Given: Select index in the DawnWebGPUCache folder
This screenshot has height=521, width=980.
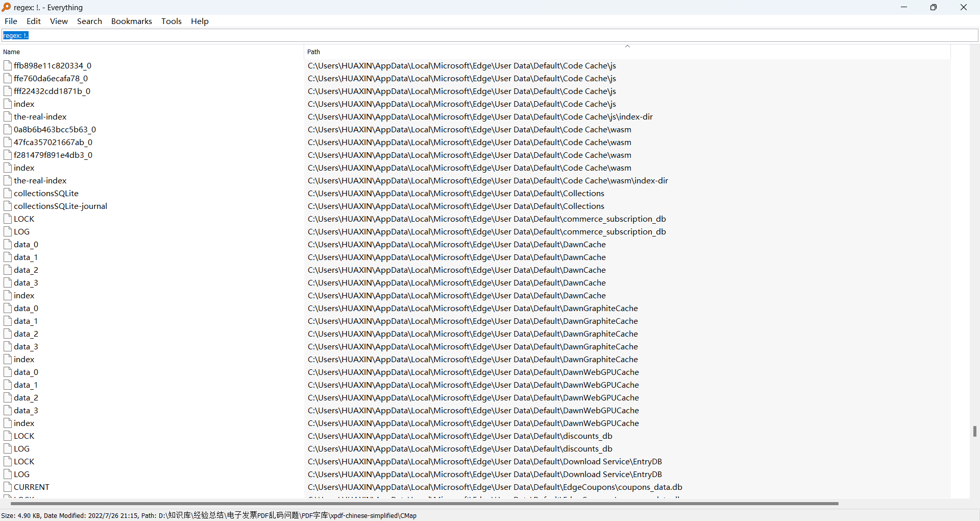Looking at the screenshot, I should [24, 423].
